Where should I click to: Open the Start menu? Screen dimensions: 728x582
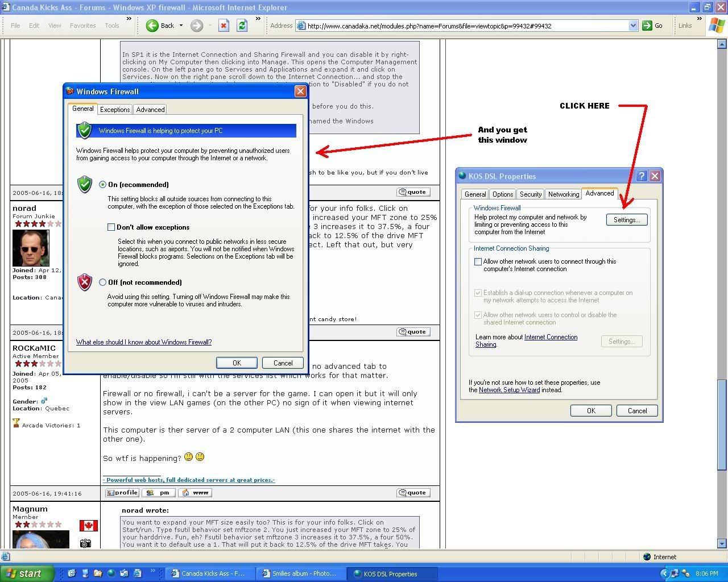pyautogui.click(x=27, y=573)
